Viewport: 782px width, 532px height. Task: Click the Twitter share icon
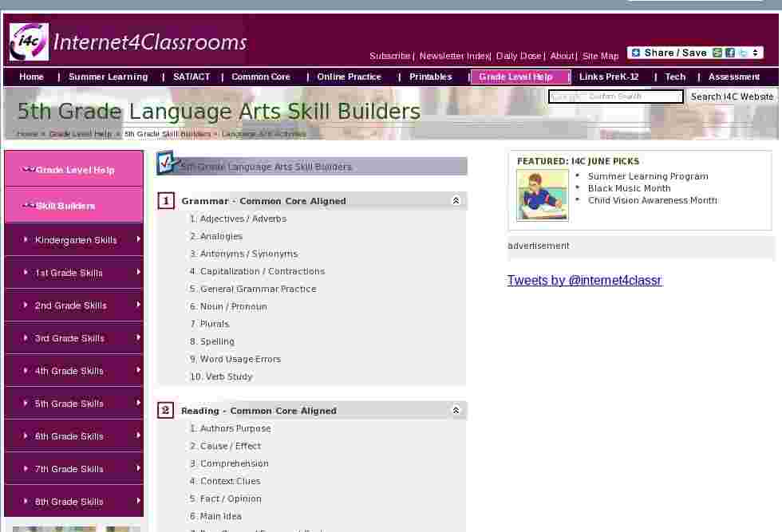click(743, 53)
